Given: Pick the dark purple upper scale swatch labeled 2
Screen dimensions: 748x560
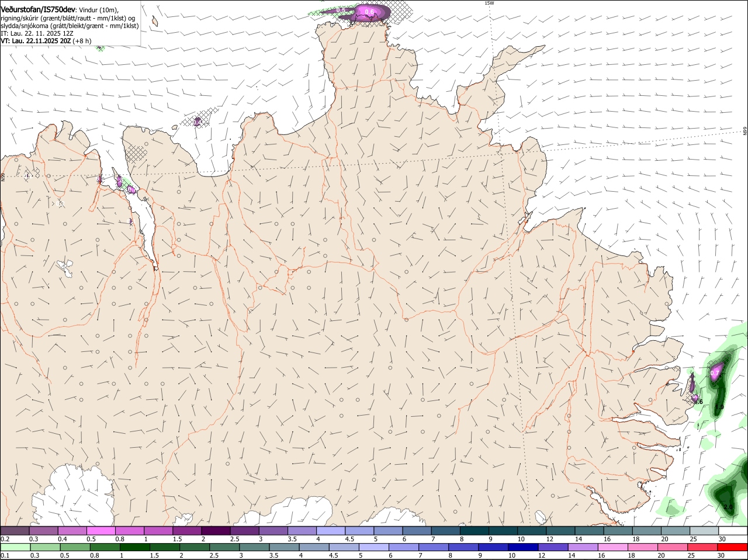Looking at the screenshot, I should pyautogui.click(x=216, y=531).
